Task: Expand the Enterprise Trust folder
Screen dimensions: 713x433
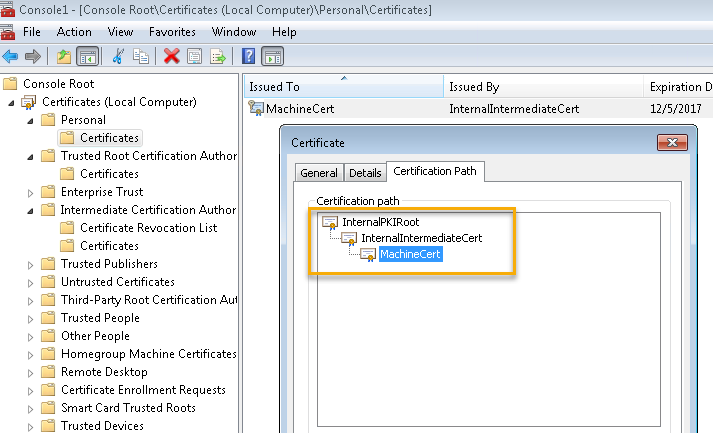Action: tap(30, 192)
